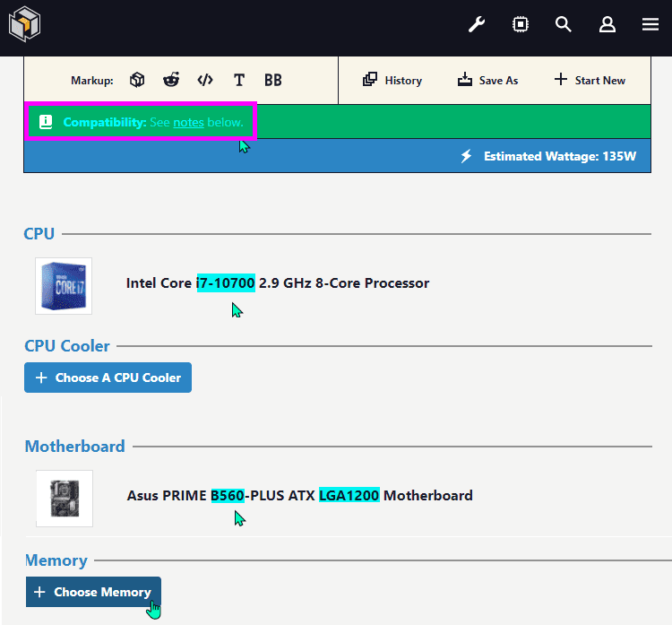Open build History
Image resolution: width=672 pixels, height=625 pixels.
point(392,80)
